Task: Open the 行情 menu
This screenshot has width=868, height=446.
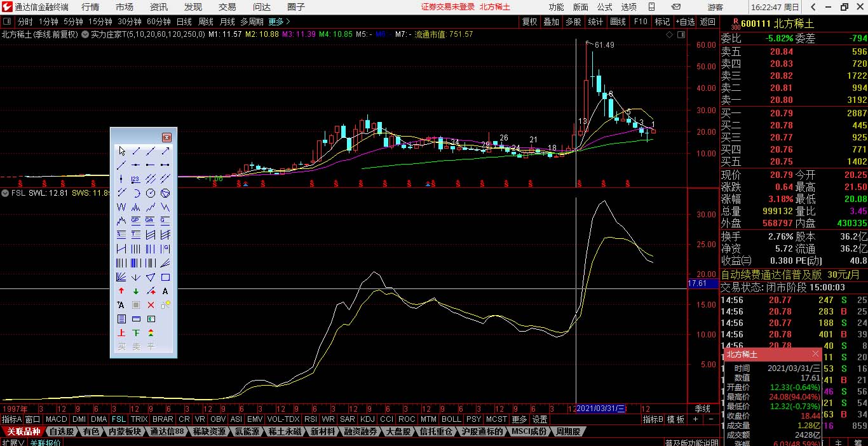Action: pyautogui.click(x=90, y=7)
